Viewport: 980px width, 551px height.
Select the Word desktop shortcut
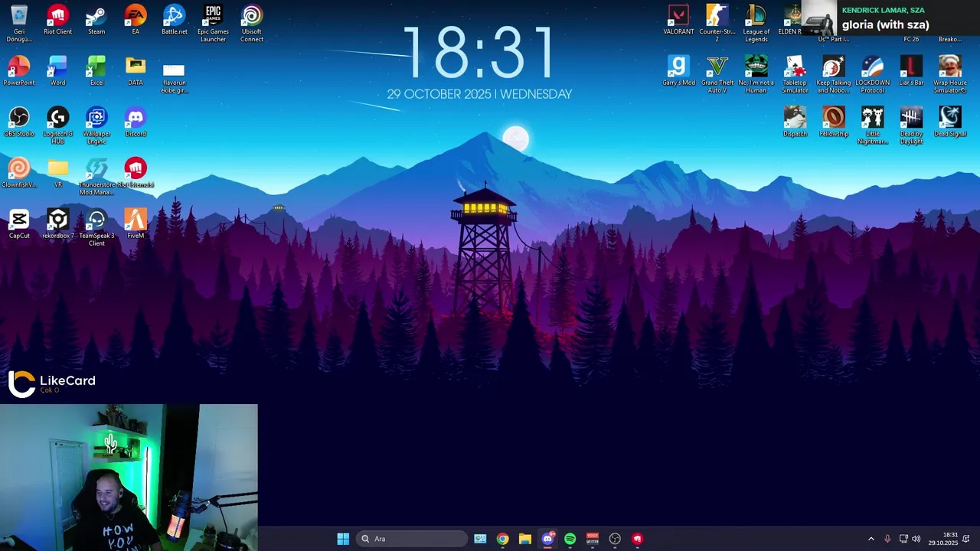coord(57,71)
